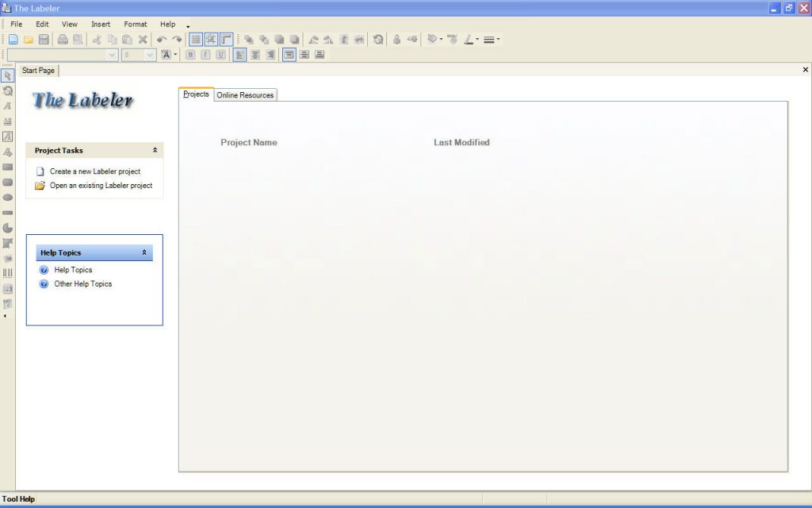Select the pointer selection tool

[7, 75]
